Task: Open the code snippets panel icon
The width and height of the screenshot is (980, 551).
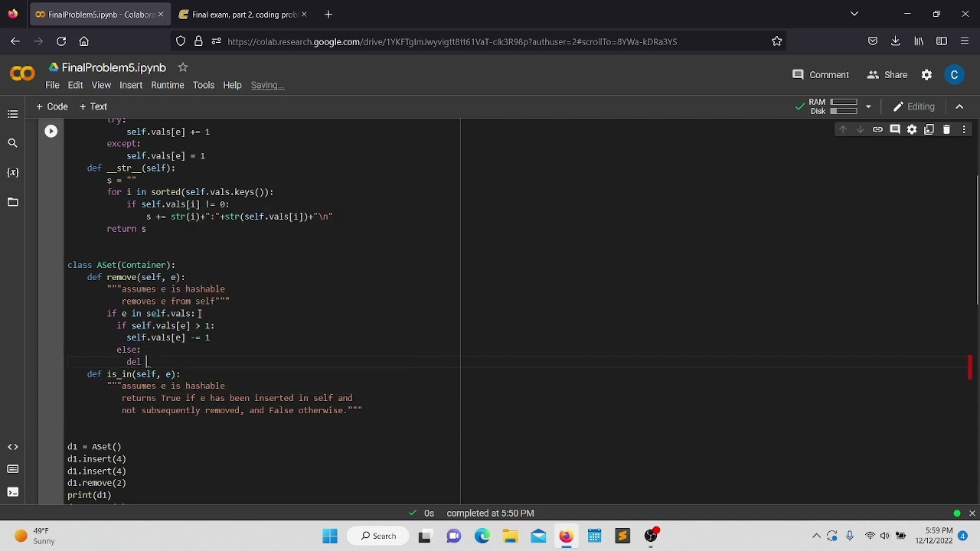Action: [13, 447]
